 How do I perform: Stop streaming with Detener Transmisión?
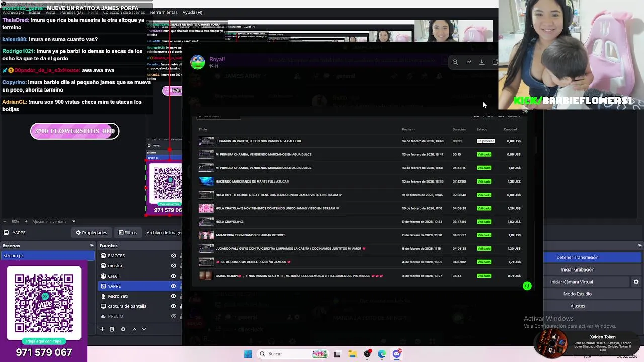[x=592, y=257]
